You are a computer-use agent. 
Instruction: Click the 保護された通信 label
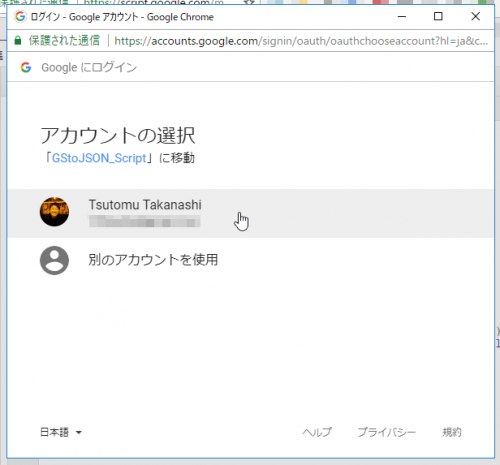64,41
